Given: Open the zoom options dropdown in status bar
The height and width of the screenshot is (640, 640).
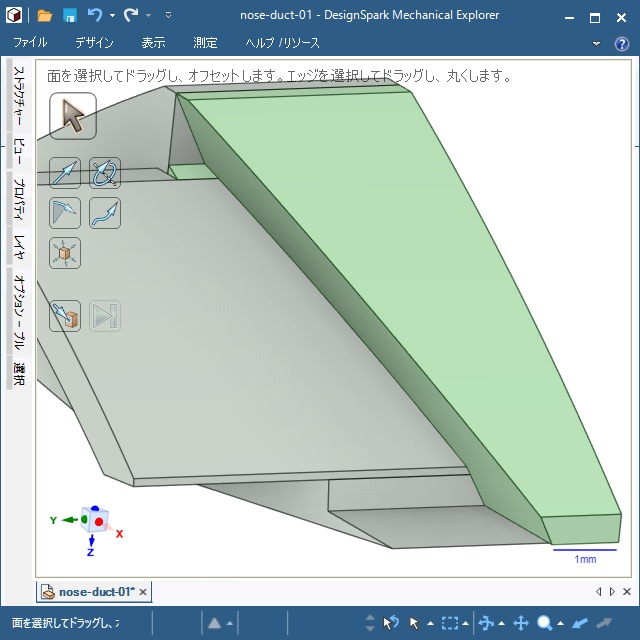Looking at the screenshot, I should tap(560, 624).
